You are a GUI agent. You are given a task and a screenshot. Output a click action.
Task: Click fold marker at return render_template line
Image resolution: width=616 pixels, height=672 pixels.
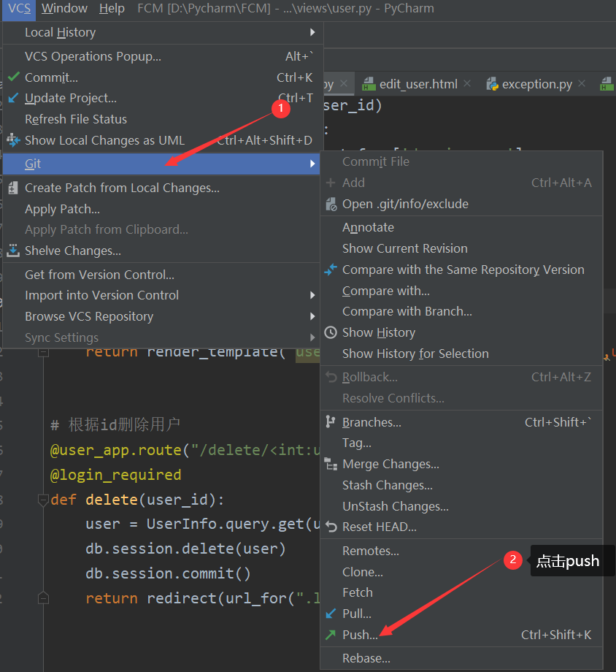43,352
